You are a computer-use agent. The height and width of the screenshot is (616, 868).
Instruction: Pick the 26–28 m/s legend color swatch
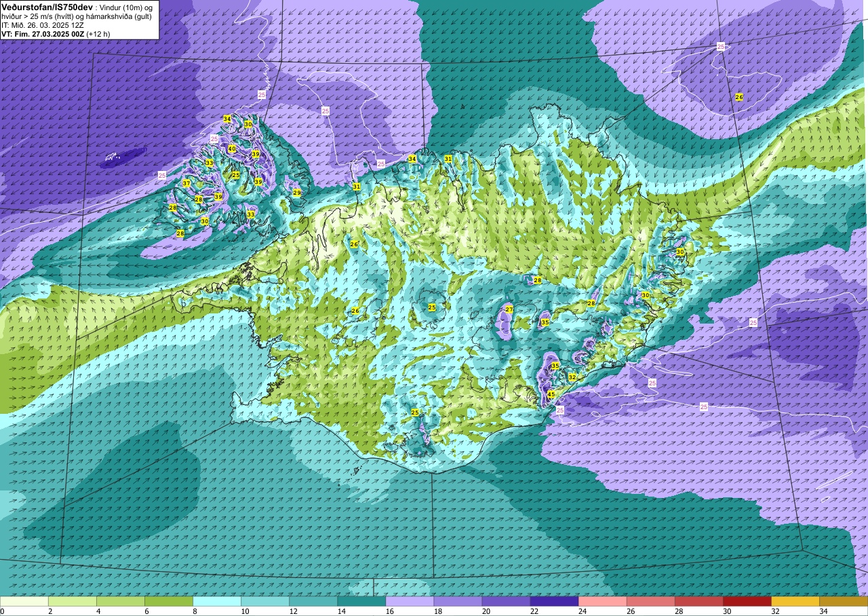[x=650, y=601]
